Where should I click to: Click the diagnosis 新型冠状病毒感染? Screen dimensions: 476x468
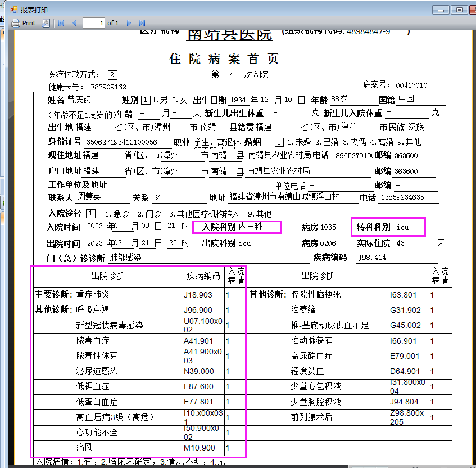coord(110,326)
